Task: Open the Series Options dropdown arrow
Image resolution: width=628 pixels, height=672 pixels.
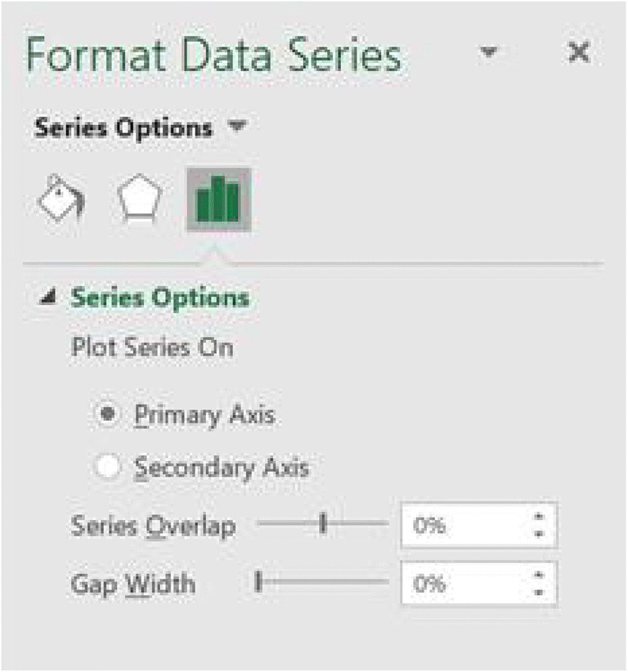Action: coord(237,128)
